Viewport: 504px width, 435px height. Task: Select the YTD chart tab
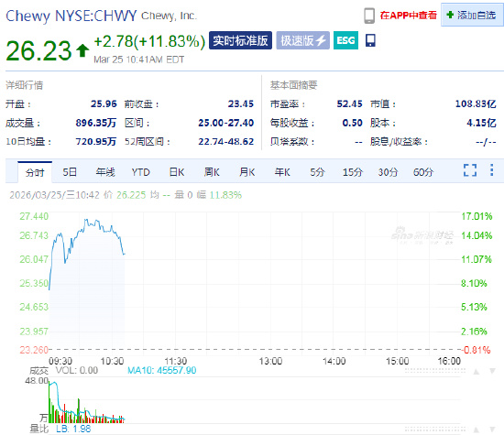(x=140, y=172)
